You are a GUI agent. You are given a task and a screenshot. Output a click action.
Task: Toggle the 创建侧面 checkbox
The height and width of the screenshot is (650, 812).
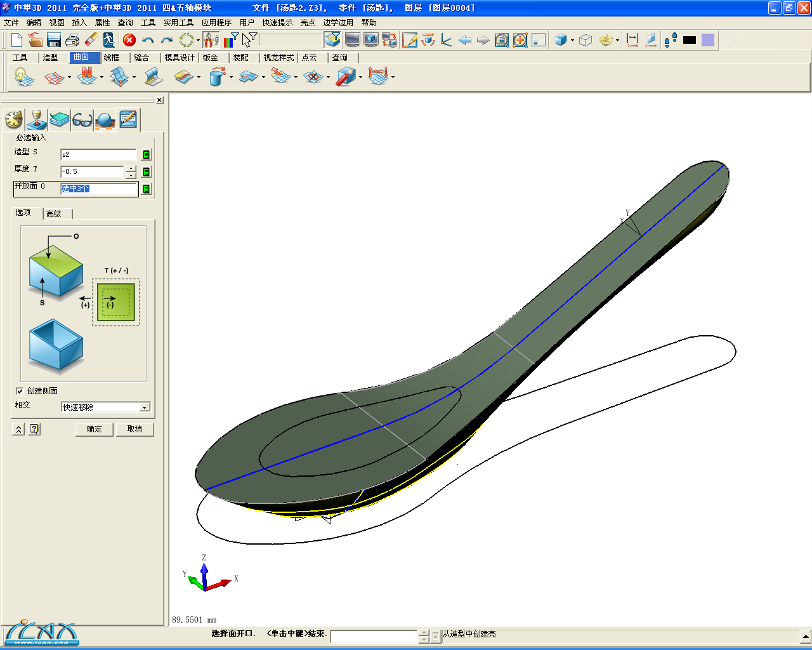click(x=20, y=391)
